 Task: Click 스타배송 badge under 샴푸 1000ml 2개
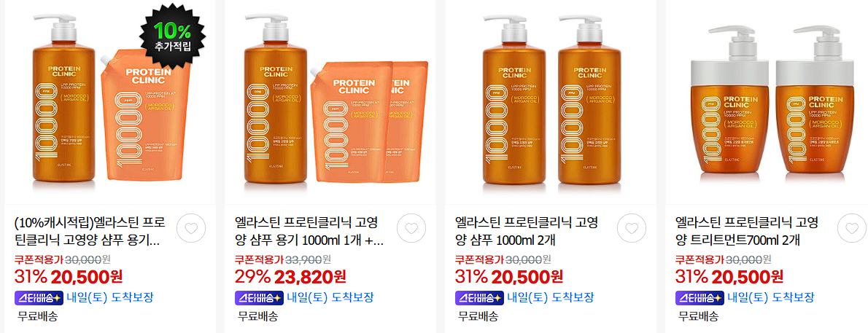(479, 297)
